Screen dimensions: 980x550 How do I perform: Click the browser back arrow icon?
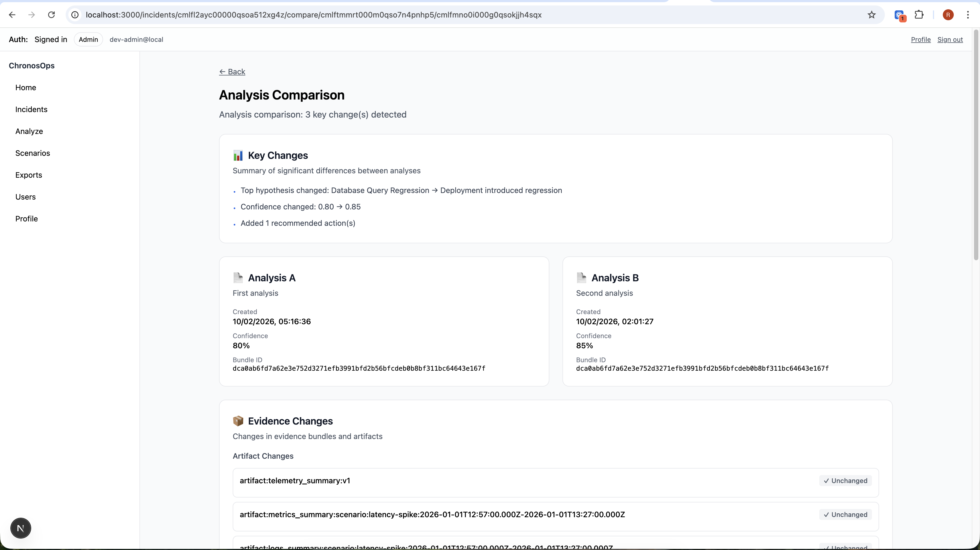pyautogui.click(x=12, y=15)
